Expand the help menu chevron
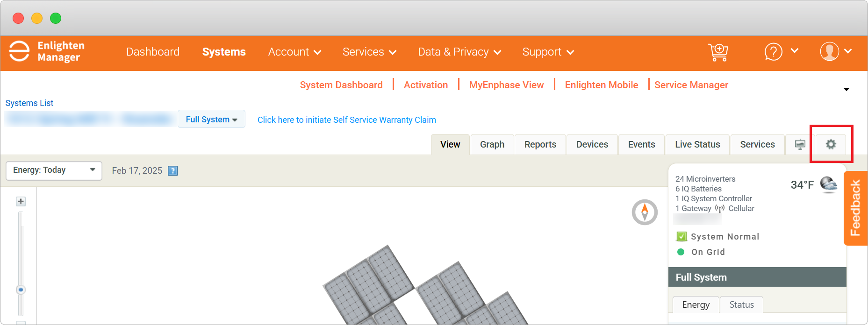Viewport: 868px width, 325px height. (x=795, y=50)
